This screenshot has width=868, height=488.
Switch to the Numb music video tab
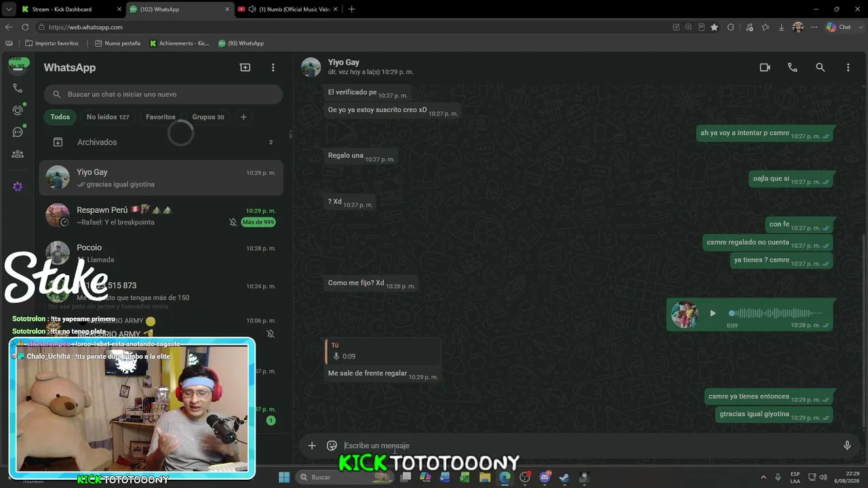pos(288,9)
